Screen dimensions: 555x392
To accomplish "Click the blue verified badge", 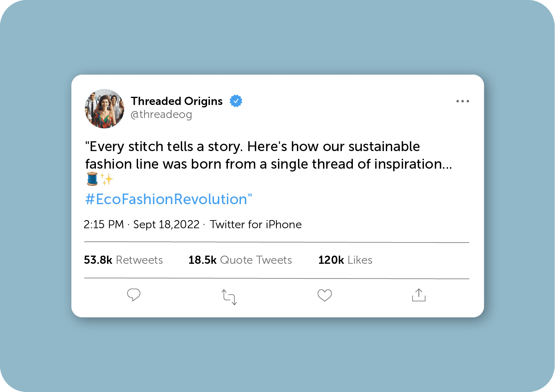I will pos(236,101).
